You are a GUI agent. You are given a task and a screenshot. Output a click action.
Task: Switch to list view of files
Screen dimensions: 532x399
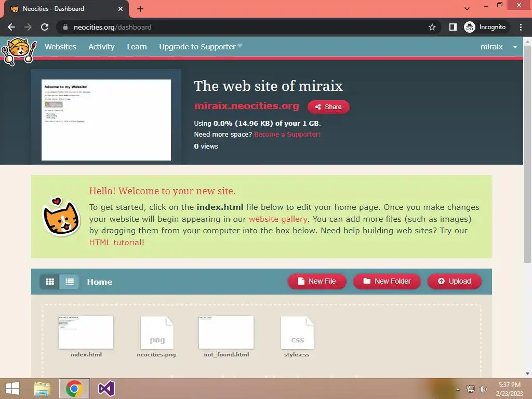pyautogui.click(x=70, y=282)
